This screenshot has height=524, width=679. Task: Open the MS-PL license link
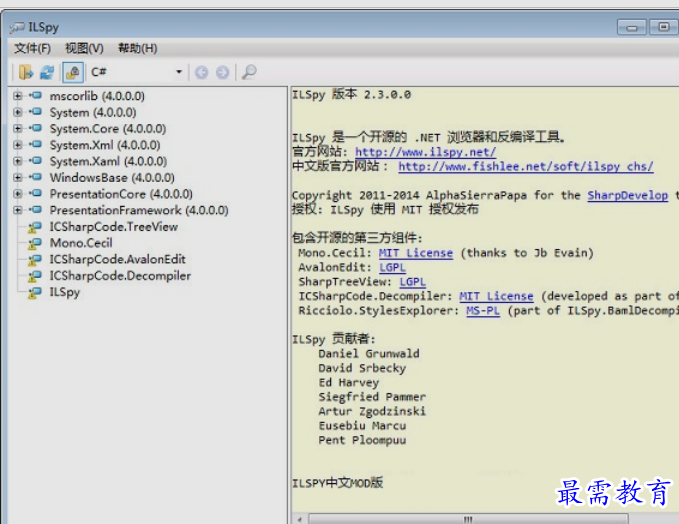click(483, 311)
